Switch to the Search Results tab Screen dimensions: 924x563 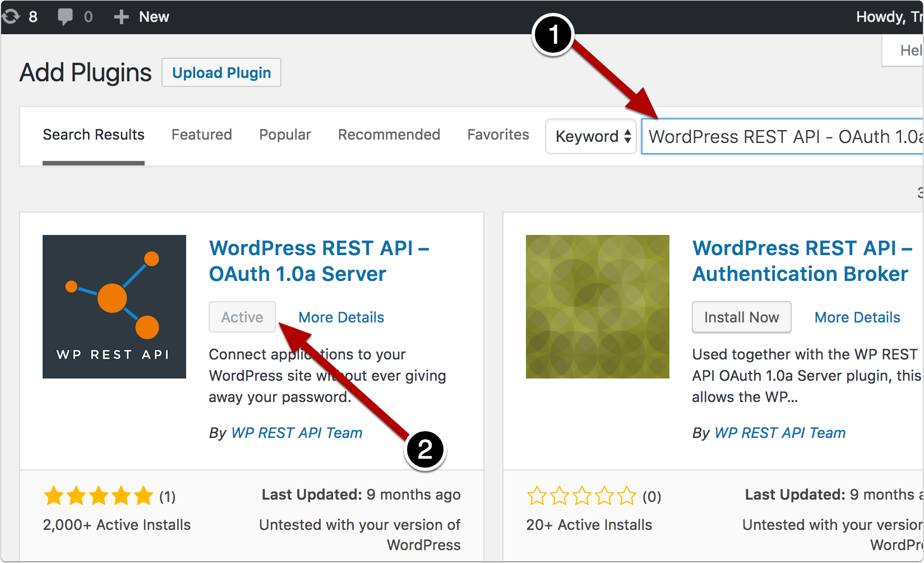point(94,135)
